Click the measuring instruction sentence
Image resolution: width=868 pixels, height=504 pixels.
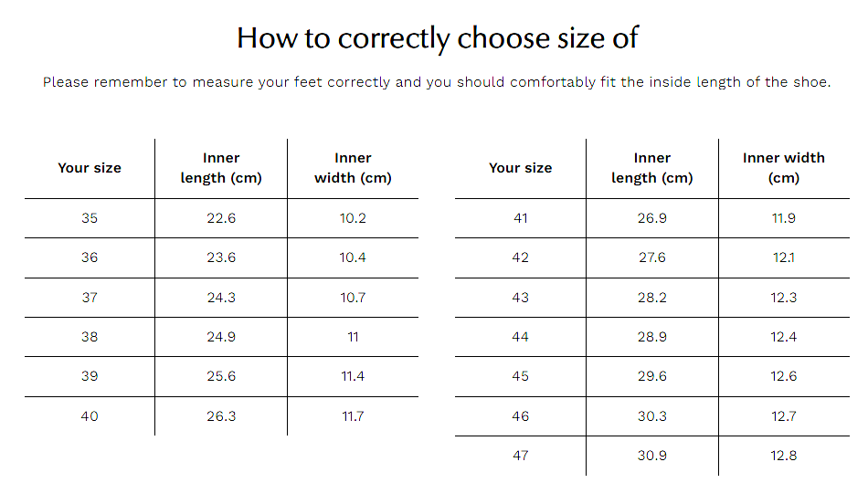437,82
